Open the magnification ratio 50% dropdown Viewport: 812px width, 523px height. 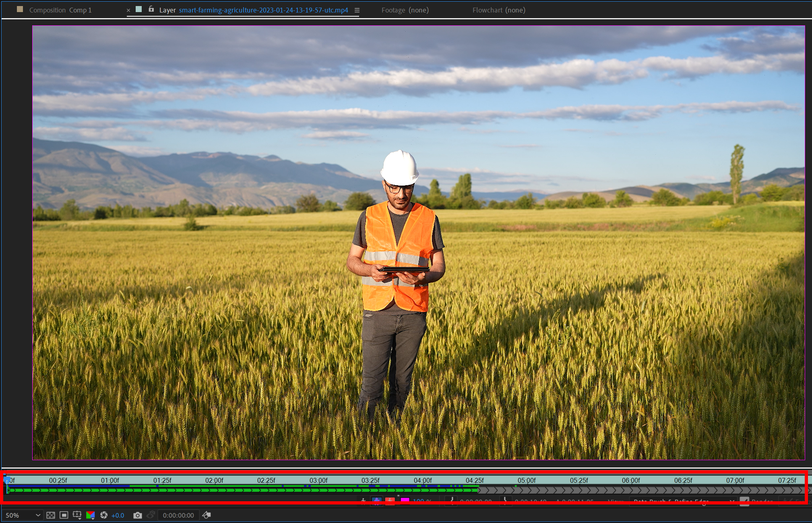coord(23,515)
